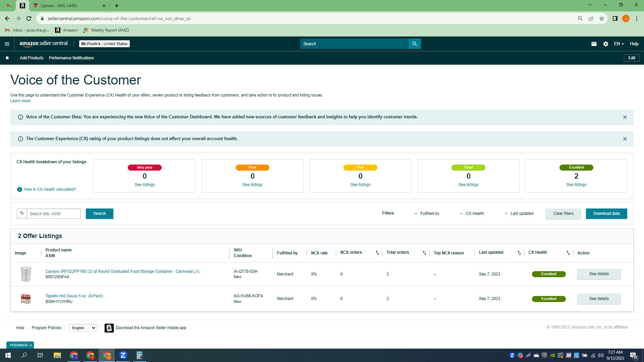Image resolution: width=644 pixels, height=362 pixels.
Task: Dismiss the CX rating account health banner
Action: coord(625,139)
